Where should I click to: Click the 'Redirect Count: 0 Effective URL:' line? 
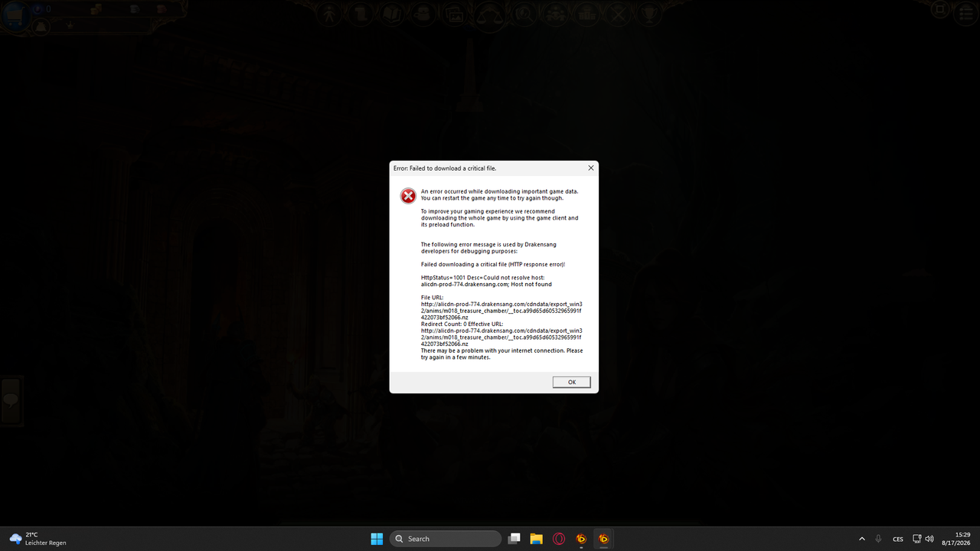click(x=462, y=324)
